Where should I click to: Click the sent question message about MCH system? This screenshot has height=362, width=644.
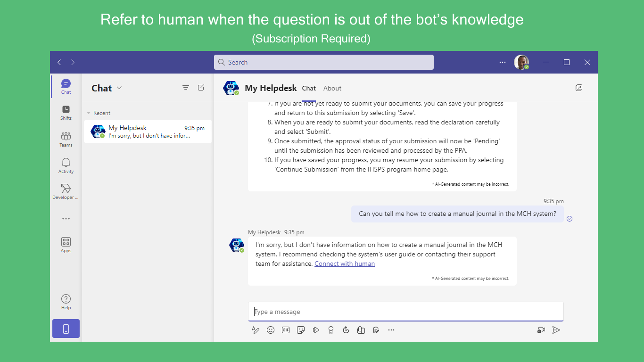(x=457, y=214)
